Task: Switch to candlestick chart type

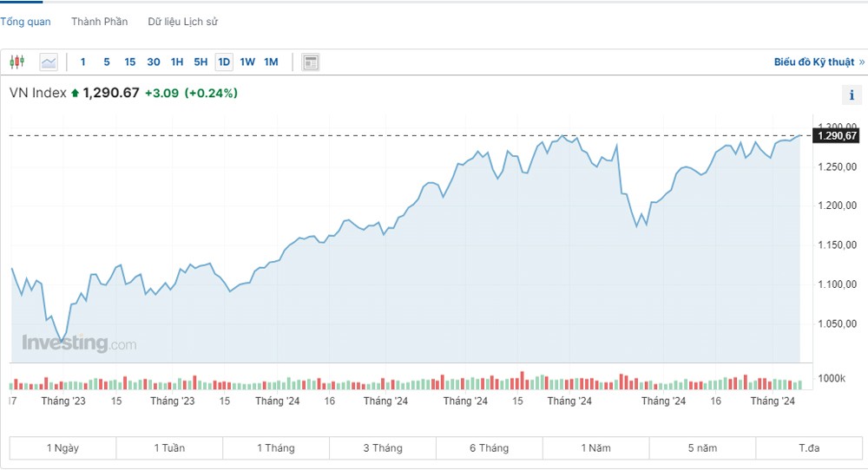Action: coord(17,62)
